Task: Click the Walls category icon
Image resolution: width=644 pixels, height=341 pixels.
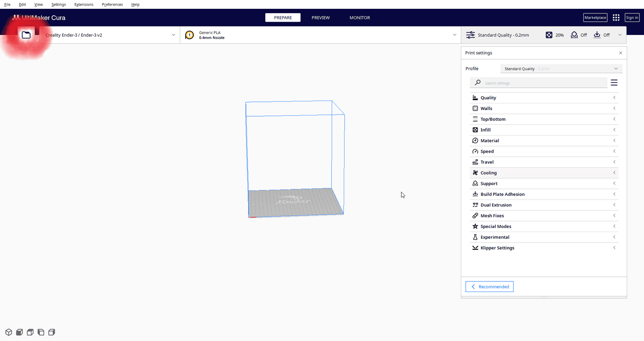Action: pos(475,109)
